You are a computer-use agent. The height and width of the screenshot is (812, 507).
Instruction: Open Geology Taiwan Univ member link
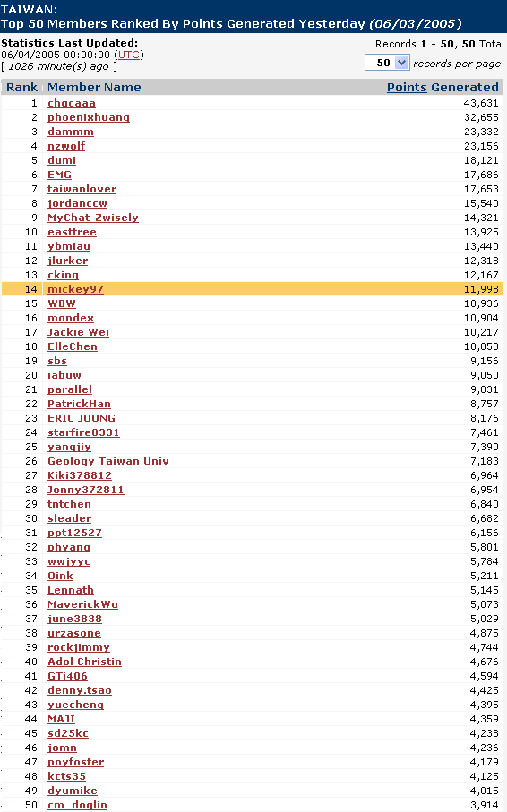click(108, 461)
